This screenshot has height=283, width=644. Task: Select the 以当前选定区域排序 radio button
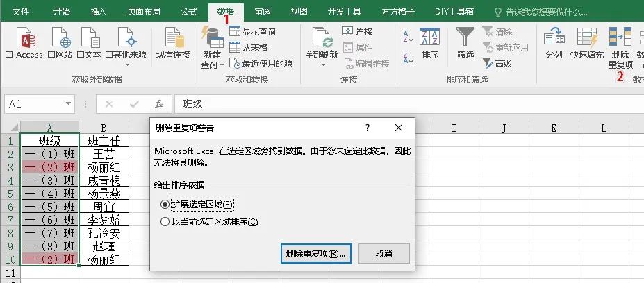click(165, 222)
